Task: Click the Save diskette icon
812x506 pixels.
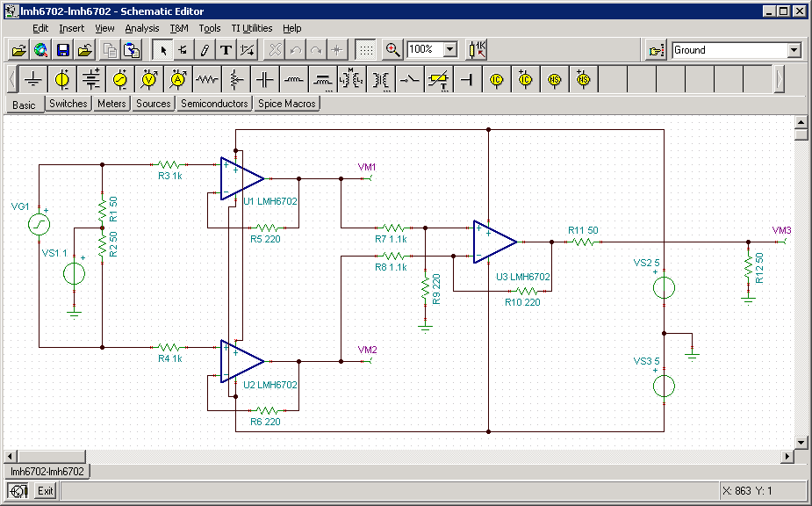Action: (63, 50)
